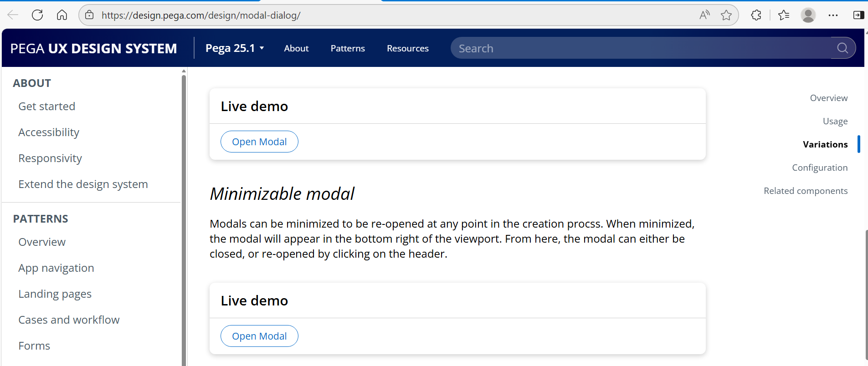The height and width of the screenshot is (366, 868).
Task: Click the sidebar vertical scrollbar
Action: click(184, 219)
